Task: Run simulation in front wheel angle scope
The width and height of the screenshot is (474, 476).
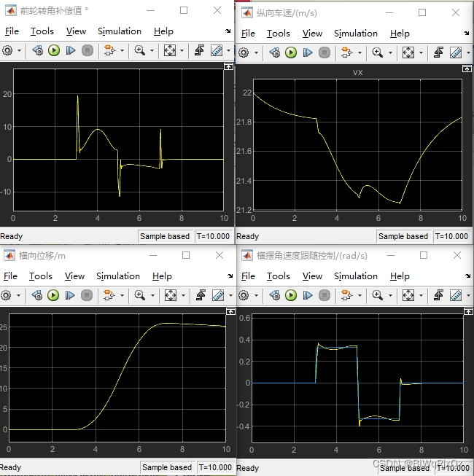Action: click(x=54, y=50)
